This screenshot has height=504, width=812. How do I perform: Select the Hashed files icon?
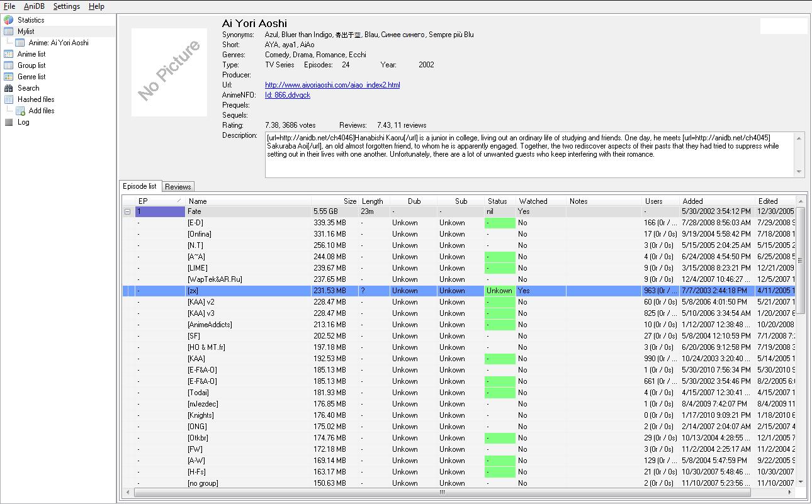(9, 99)
